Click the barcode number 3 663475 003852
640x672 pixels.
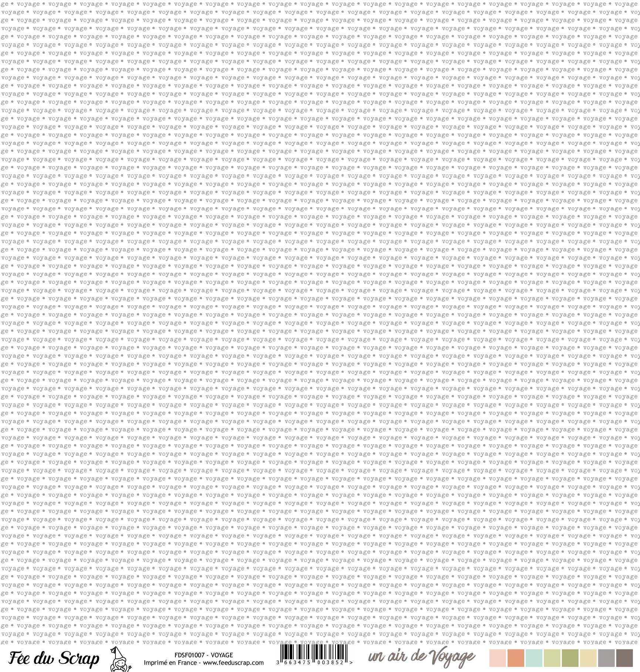tap(314, 663)
